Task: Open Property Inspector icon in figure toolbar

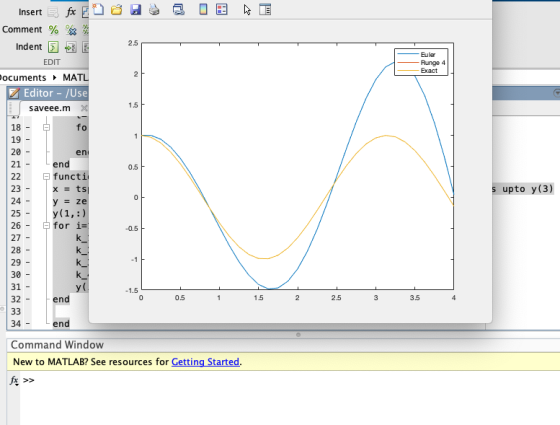Action: 265,9
